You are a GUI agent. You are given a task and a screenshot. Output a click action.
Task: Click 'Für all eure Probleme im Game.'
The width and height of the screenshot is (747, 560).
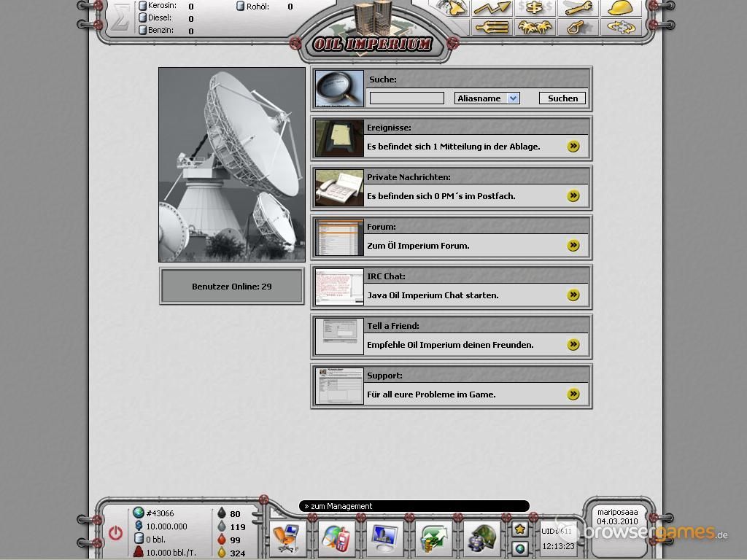(431, 394)
